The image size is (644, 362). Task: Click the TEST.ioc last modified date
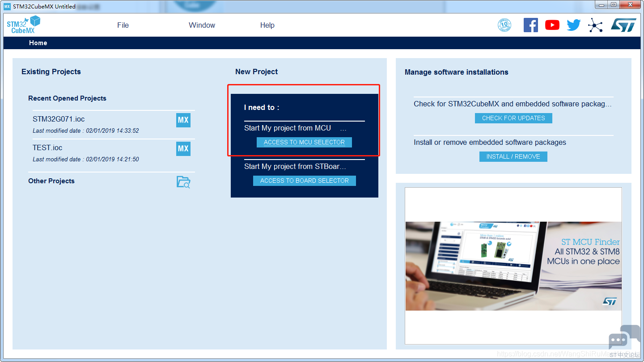tap(86, 160)
